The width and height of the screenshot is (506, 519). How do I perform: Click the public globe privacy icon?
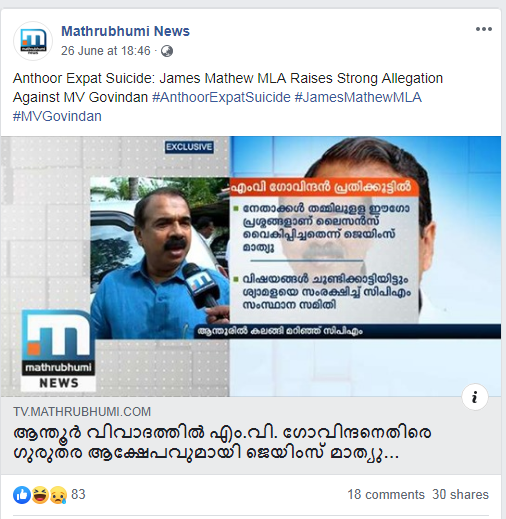167,51
